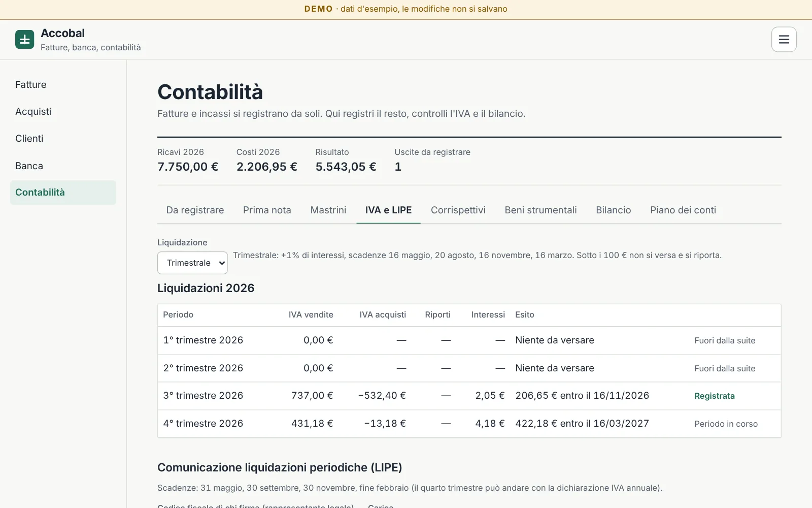The image size is (812, 508).
Task: Switch to the Prima nota tab
Action: 267,210
